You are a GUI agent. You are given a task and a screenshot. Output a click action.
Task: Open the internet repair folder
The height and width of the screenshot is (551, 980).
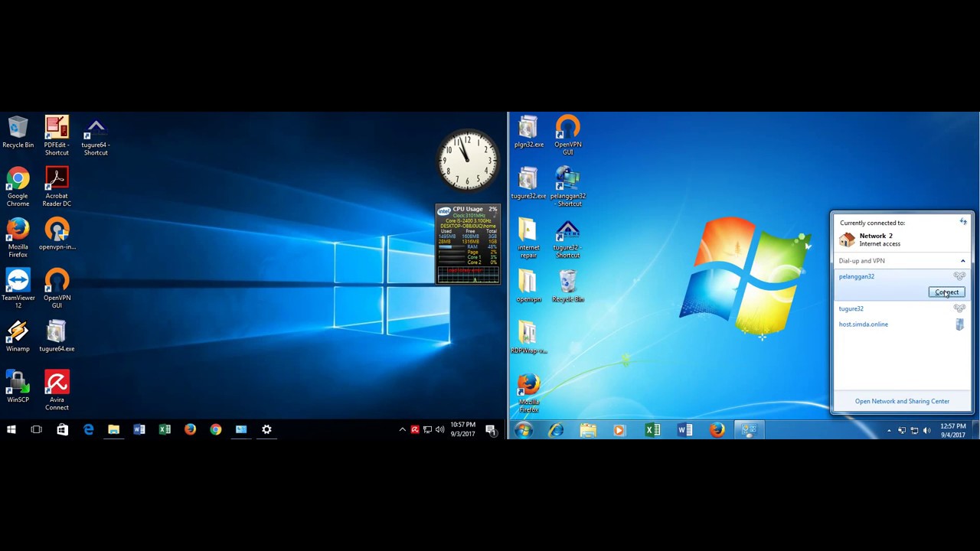tap(528, 237)
